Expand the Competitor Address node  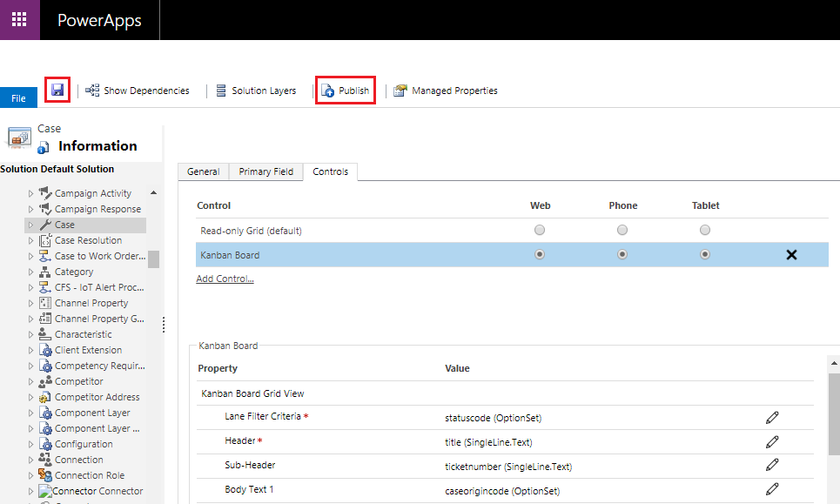click(30, 398)
